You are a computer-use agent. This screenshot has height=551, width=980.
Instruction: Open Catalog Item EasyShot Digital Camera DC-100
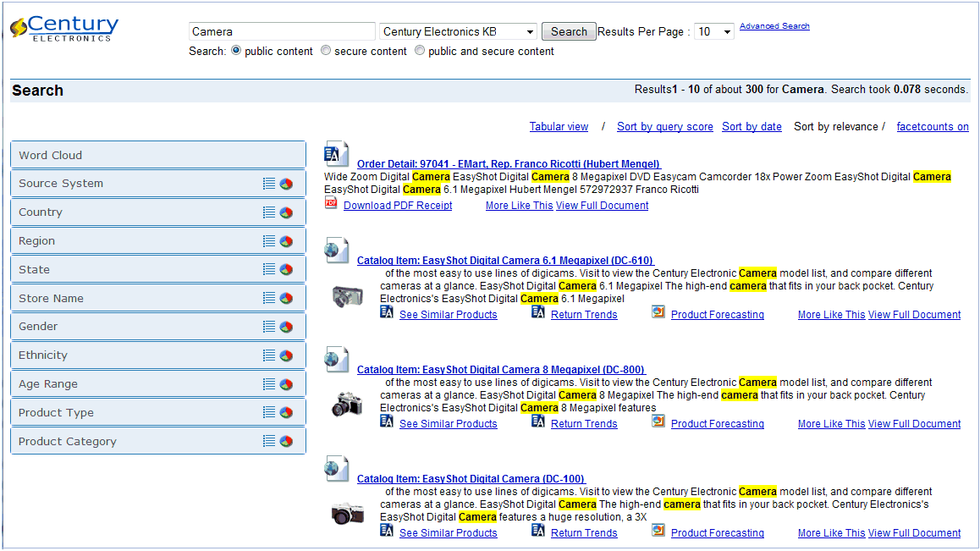[x=471, y=478]
